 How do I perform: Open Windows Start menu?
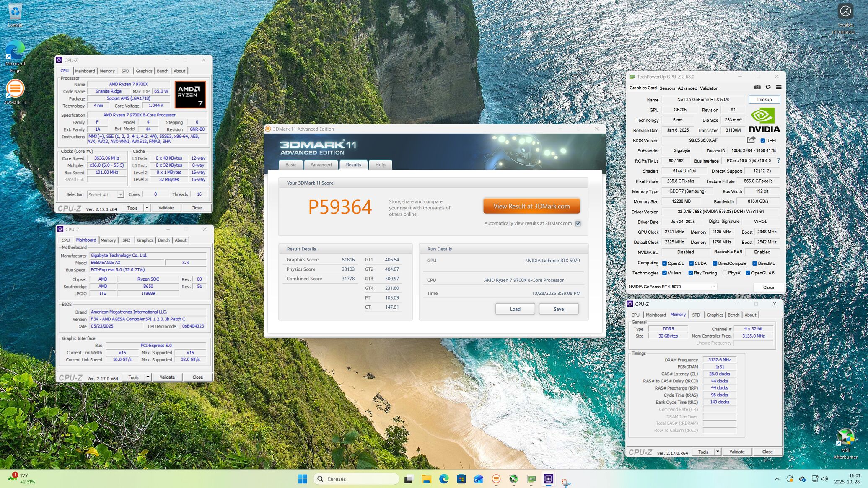(x=302, y=479)
